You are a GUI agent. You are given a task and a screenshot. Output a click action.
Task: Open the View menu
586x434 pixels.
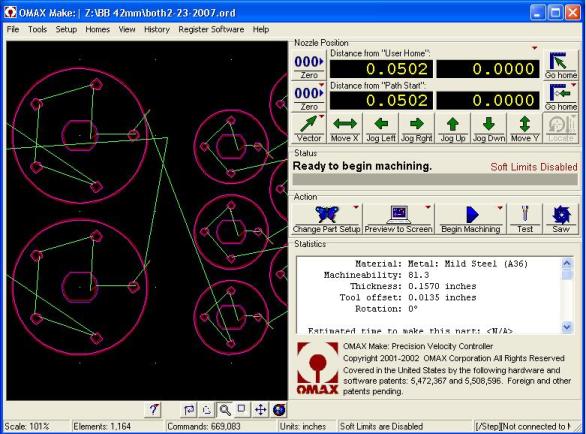click(127, 29)
